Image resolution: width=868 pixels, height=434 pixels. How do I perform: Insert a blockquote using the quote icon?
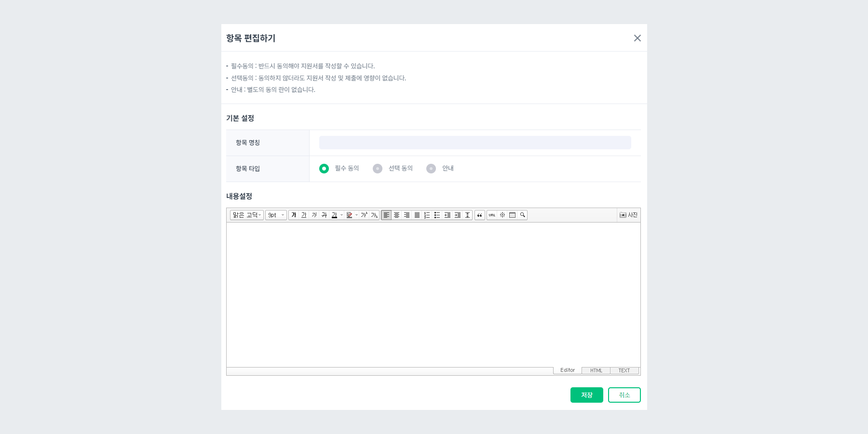click(x=479, y=215)
